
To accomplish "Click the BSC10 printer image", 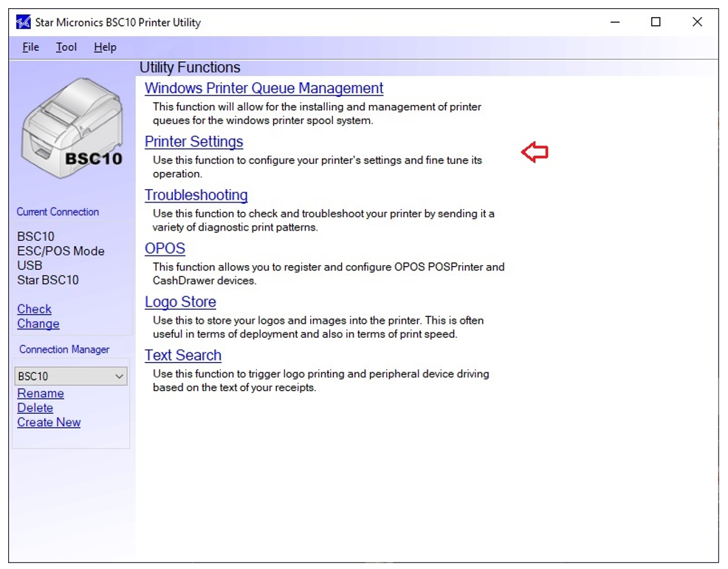I will coord(72,128).
